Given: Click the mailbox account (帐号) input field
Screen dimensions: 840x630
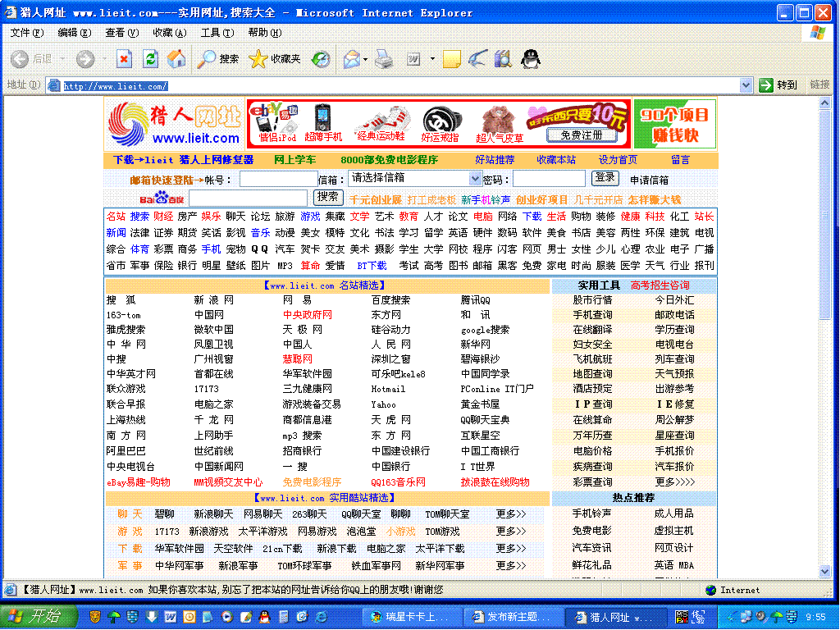Looking at the screenshot, I should 278,180.
